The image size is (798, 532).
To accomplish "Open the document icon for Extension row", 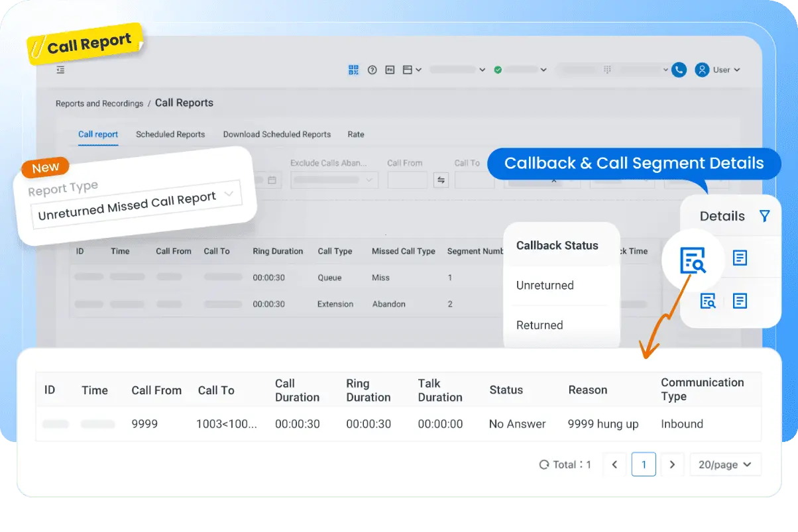I will (740, 301).
